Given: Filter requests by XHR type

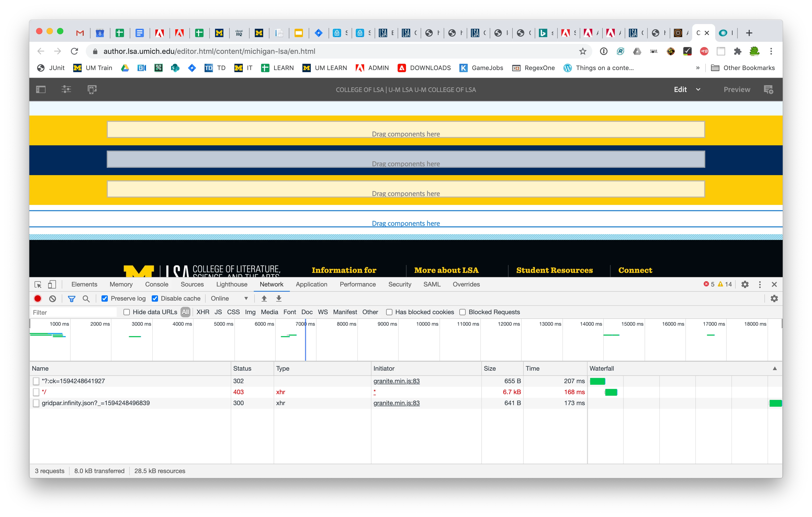Looking at the screenshot, I should coord(203,312).
